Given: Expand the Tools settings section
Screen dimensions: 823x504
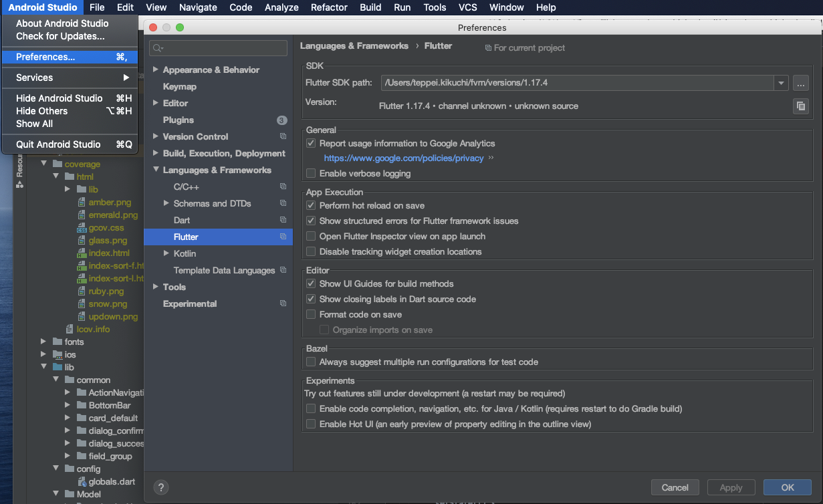Looking at the screenshot, I should pos(156,287).
